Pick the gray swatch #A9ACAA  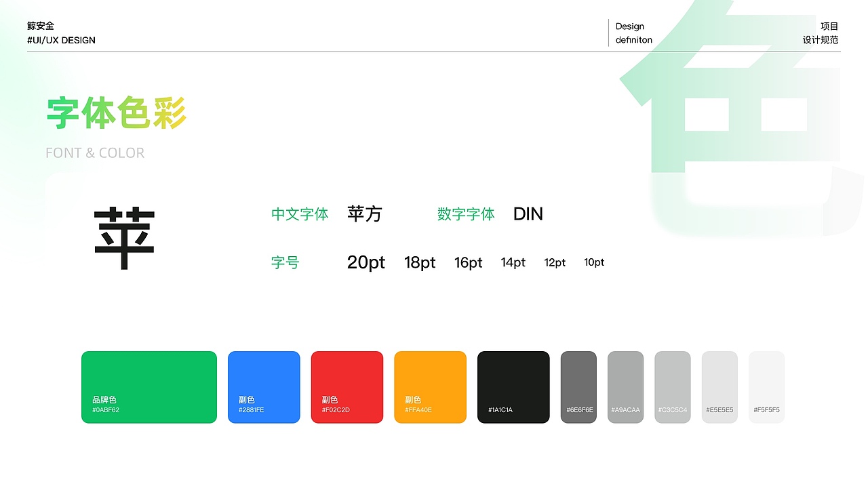pyautogui.click(x=625, y=387)
